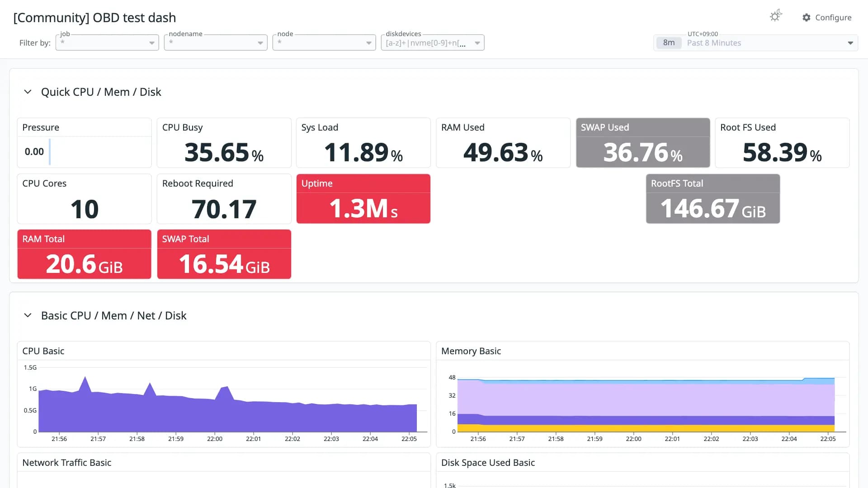Click the RAM Used 49.63% widget
This screenshot has height=488, width=868.
coord(503,143)
